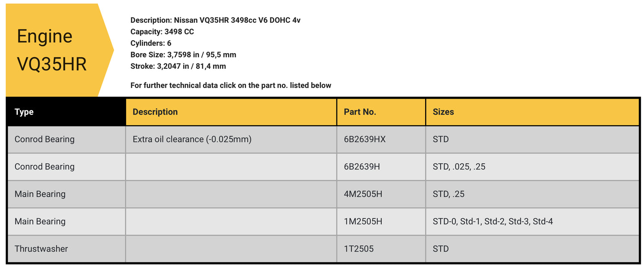The height and width of the screenshot is (269, 644).
Task: Click the Bore Size specification text
Action: tap(183, 55)
